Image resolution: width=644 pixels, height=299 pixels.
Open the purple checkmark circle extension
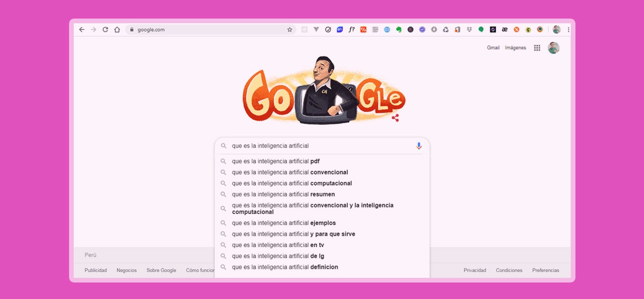point(422,29)
